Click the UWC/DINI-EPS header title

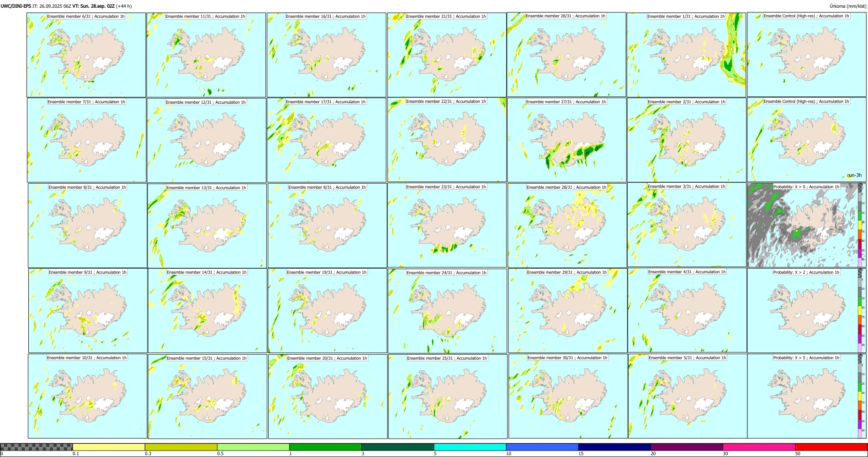(16, 6)
